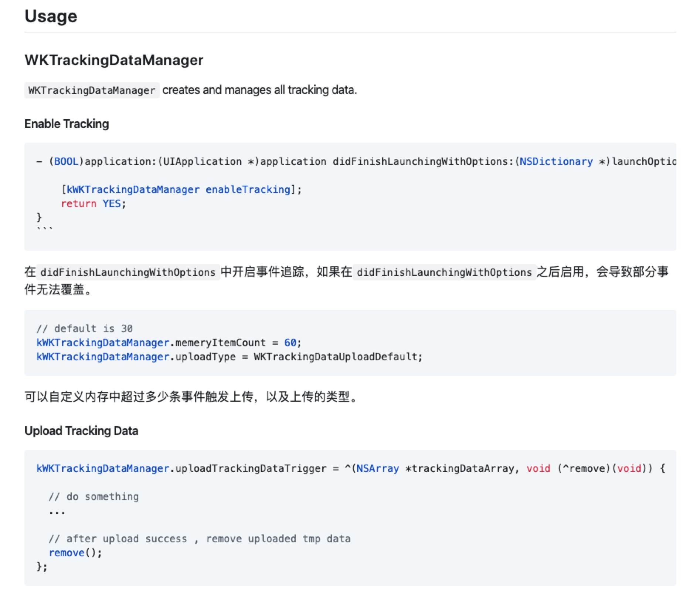The height and width of the screenshot is (594, 700).
Task: Click the 'return YES;' code line
Action: (x=94, y=204)
